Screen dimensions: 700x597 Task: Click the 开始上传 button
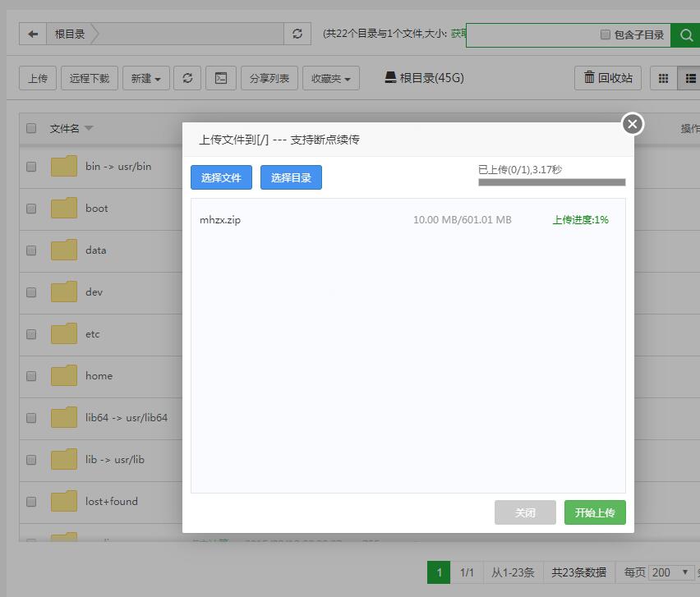595,512
